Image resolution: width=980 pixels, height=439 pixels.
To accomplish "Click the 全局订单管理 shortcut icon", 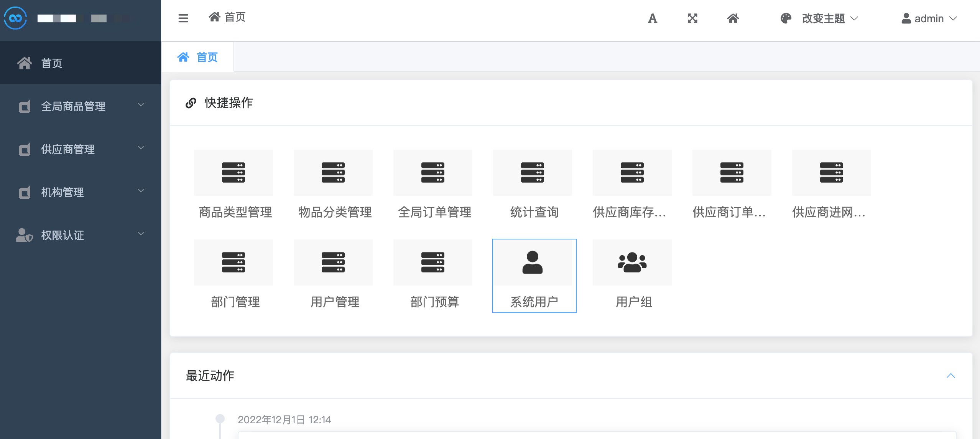I will (433, 173).
